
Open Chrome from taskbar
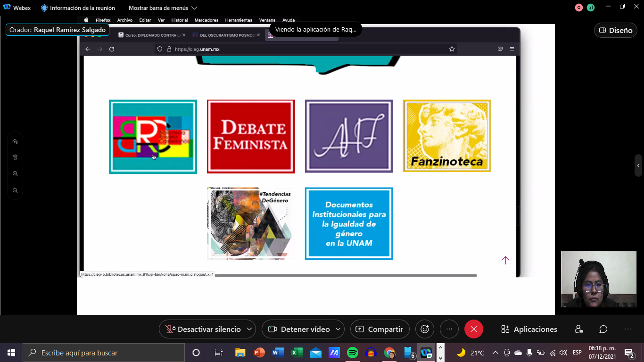[x=389, y=353]
